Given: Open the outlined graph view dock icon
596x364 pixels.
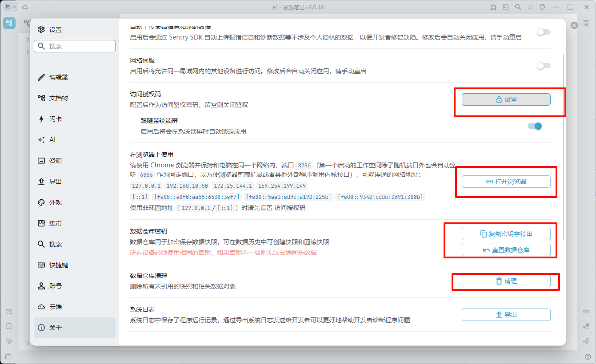Looking at the screenshot, I should click(587, 341).
